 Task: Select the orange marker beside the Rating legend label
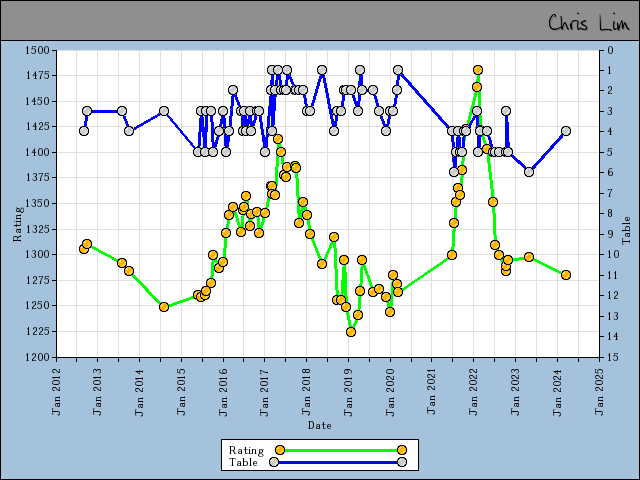coord(280,450)
